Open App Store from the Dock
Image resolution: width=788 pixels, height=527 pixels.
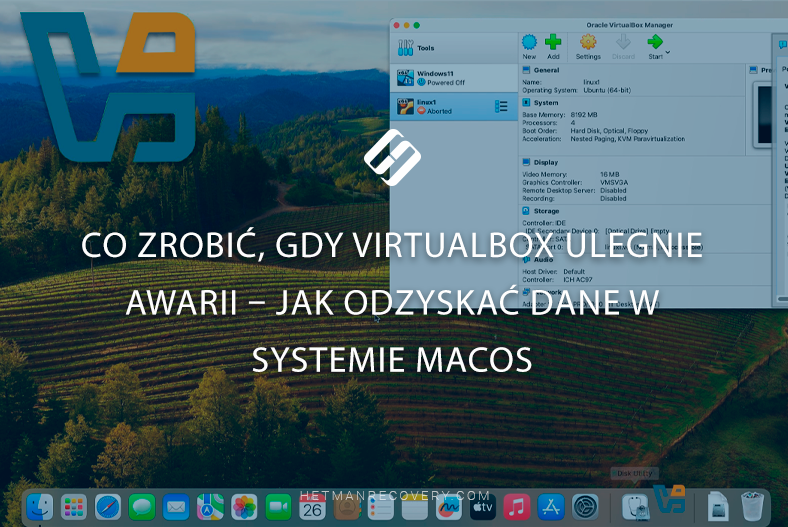[x=551, y=506]
